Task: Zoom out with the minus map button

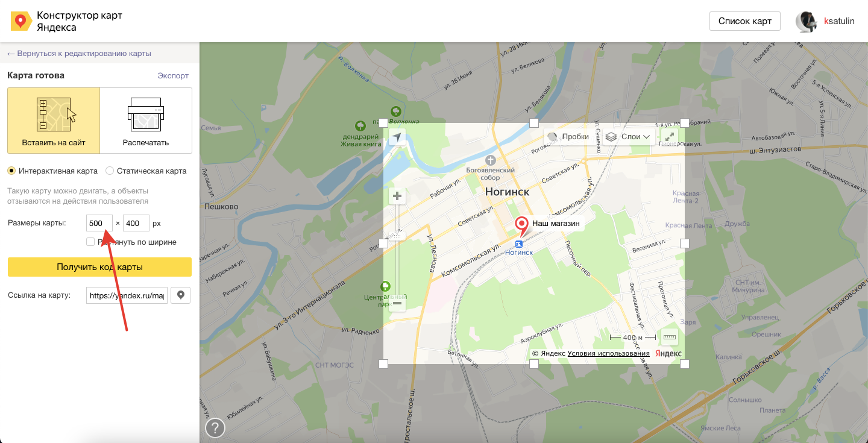Action: tap(397, 303)
